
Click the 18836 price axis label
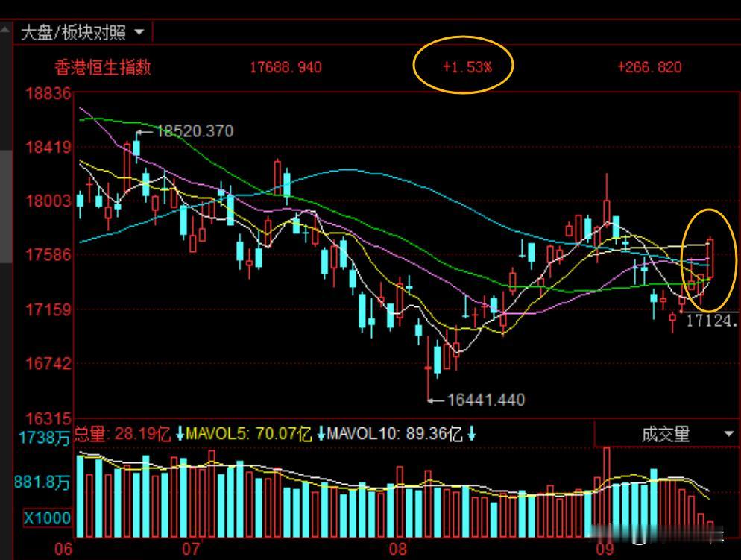click(x=48, y=93)
